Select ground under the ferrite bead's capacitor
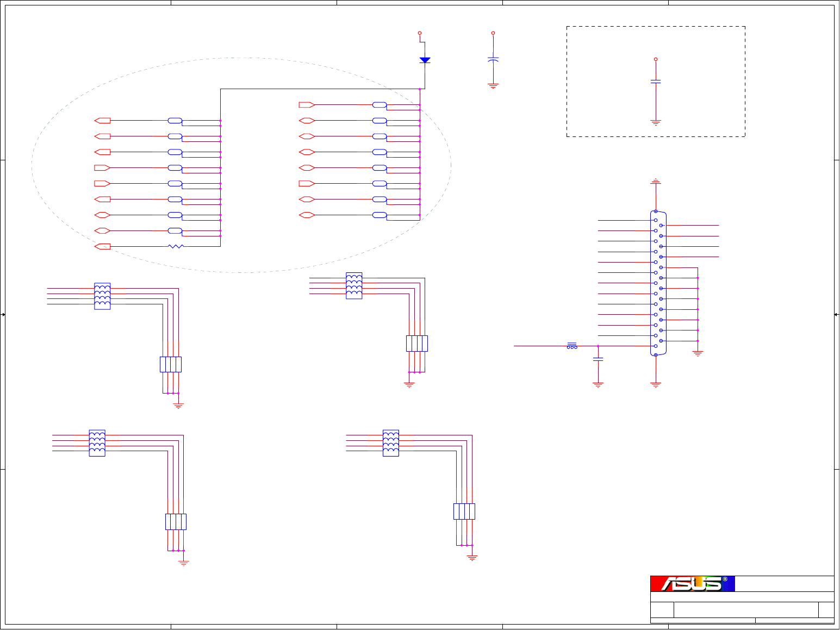Screen dimensions: 840x630 coord(598,385)
